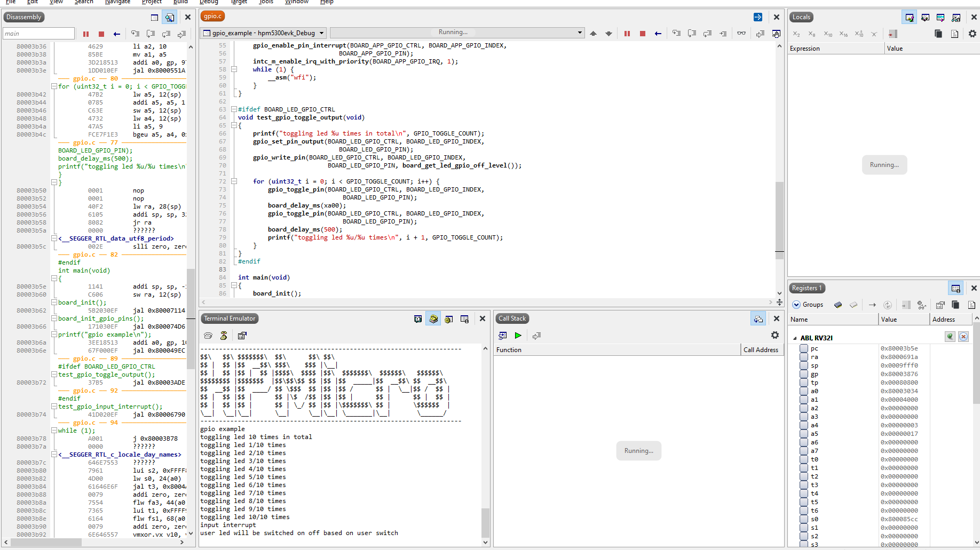The image size is (980, 550).
Task: Open the Groups dropdown in Registers
Action: (808, 305)
